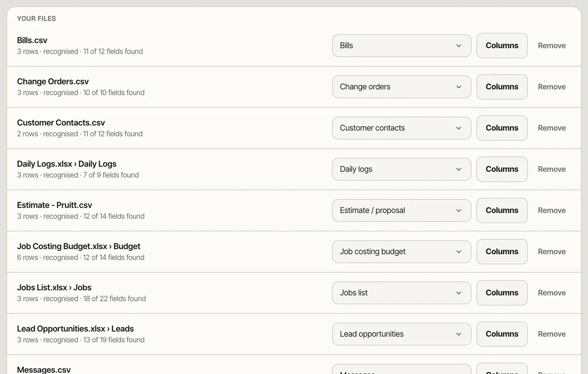Remove the Estimate - Pruitt.csv file
The image size is (588, 374).
click(551, 210)
